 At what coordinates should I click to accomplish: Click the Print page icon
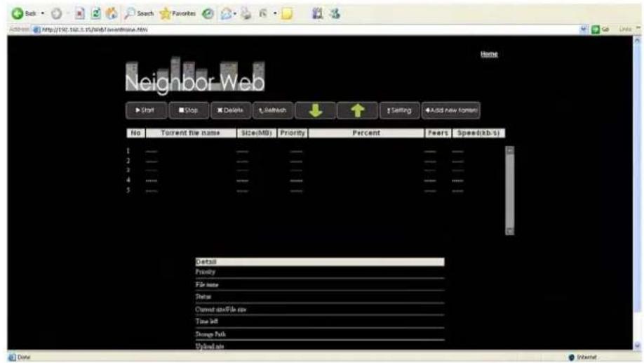246,14
